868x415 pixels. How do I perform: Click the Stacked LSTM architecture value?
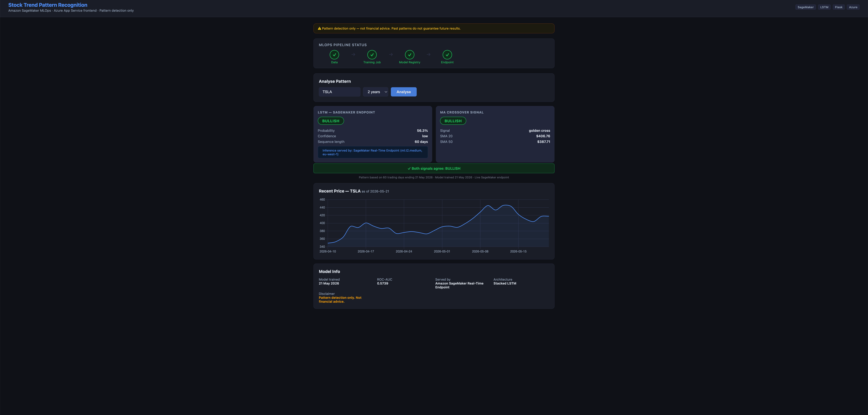coord(505,284)
